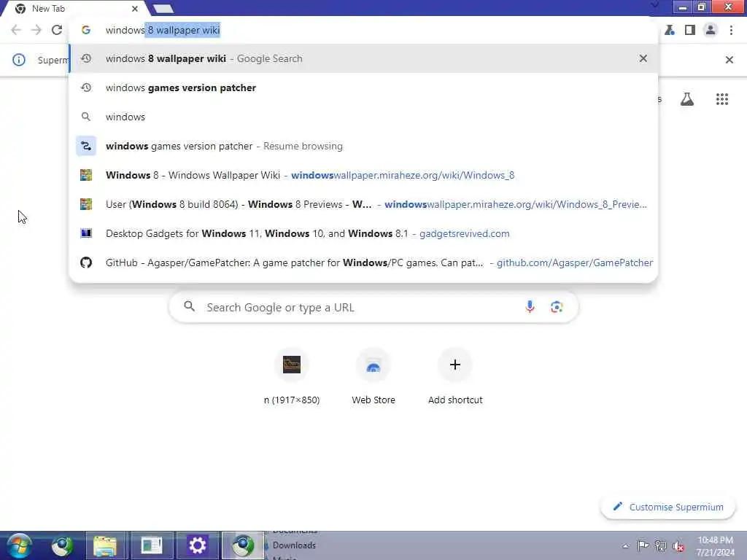Remove the 'windows 8 wallpaper wiki' suggestion
Screen dimensions: 747x560
643,58
